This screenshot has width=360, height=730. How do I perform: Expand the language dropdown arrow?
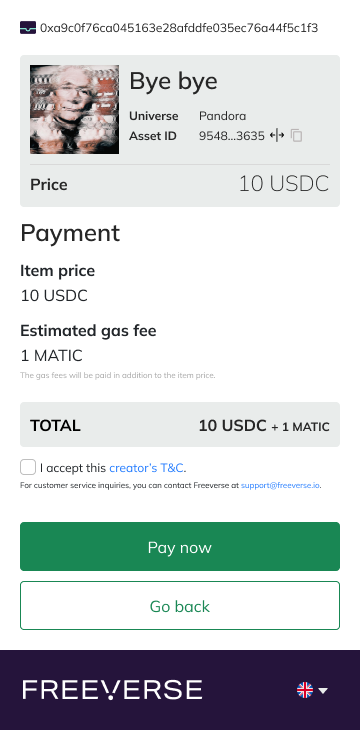(323, 690)
